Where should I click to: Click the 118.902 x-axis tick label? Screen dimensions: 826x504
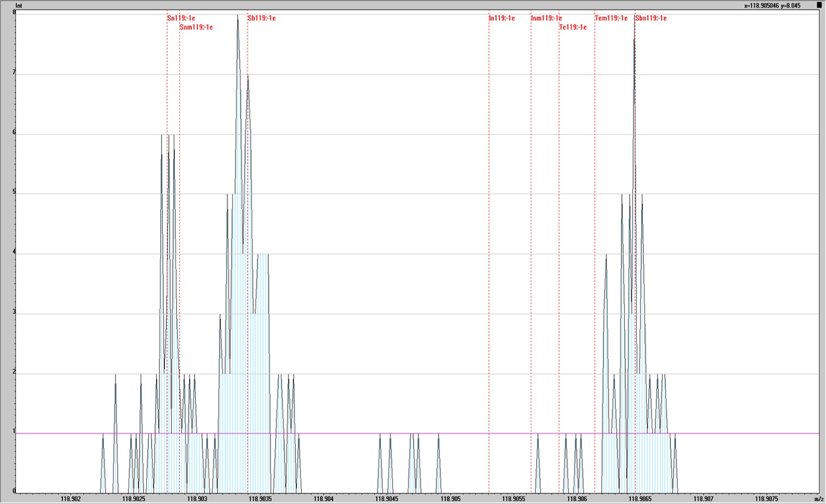click(x=70, y=499)
